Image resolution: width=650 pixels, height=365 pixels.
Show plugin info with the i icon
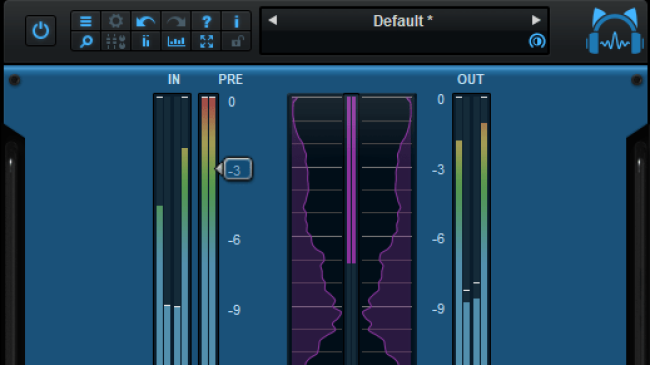click(236, 21)
